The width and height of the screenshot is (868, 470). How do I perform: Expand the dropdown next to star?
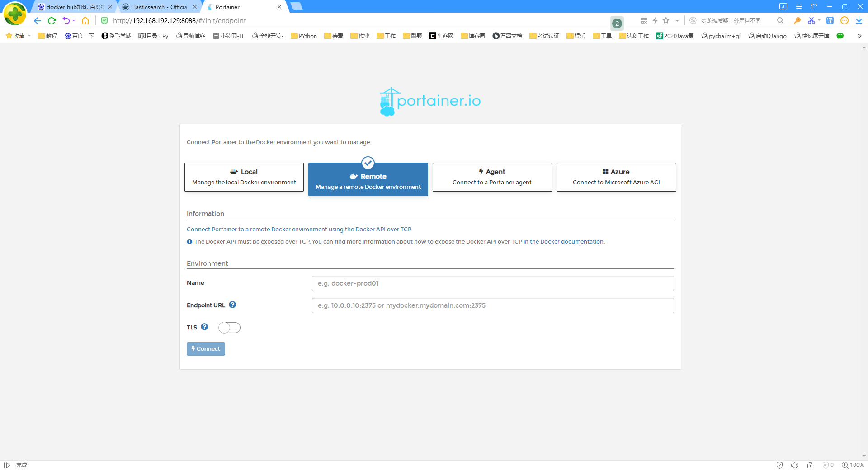tap(677, 21)
